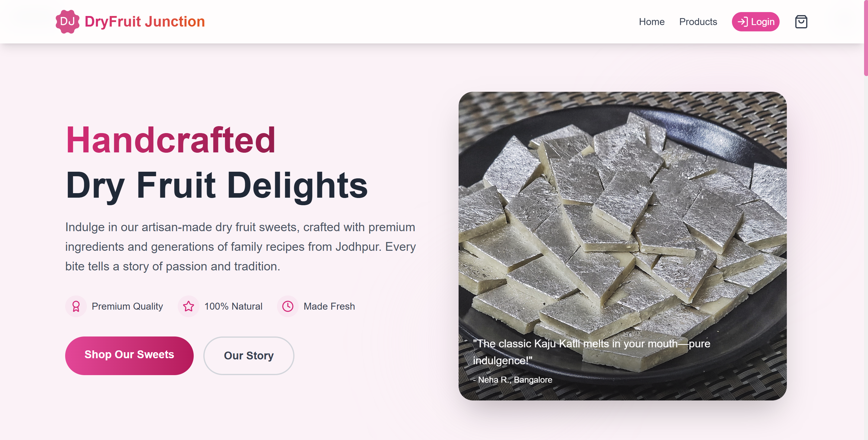Click the Neha R., Bangalore attribution
This screenshot has width=868, height=440.
point(514,380)
